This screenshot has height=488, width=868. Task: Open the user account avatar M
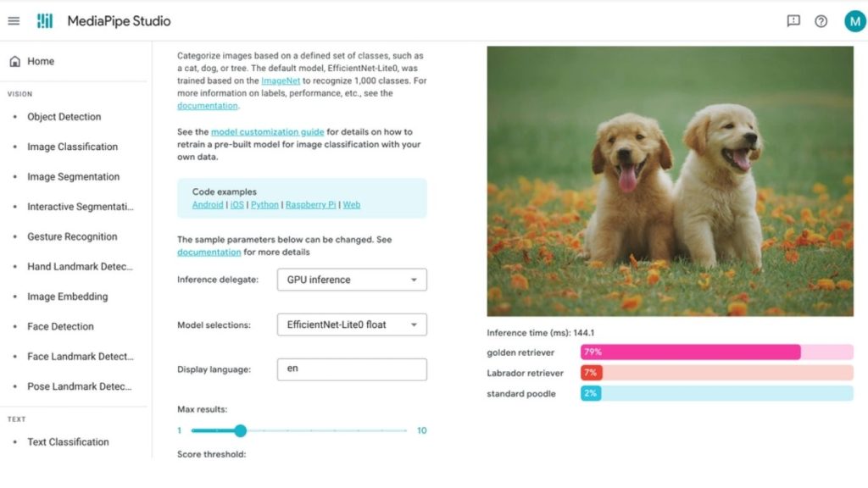coord(854,21)
